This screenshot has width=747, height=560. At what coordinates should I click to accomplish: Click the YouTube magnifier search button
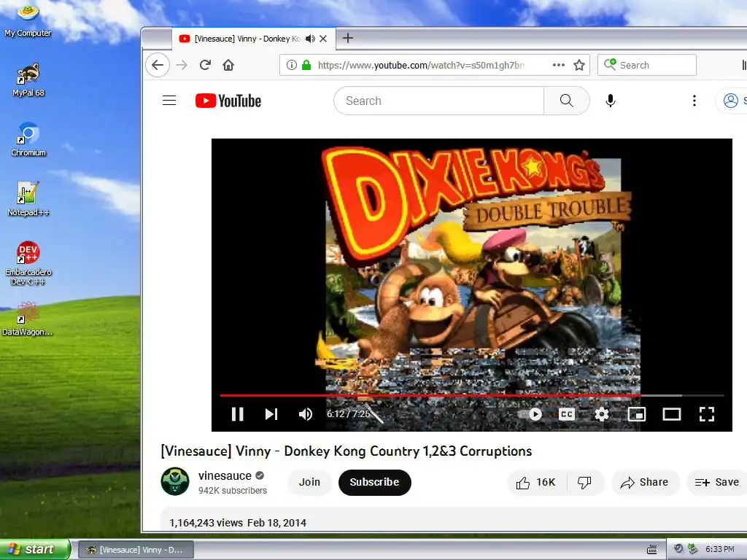[x=566, y=101]
